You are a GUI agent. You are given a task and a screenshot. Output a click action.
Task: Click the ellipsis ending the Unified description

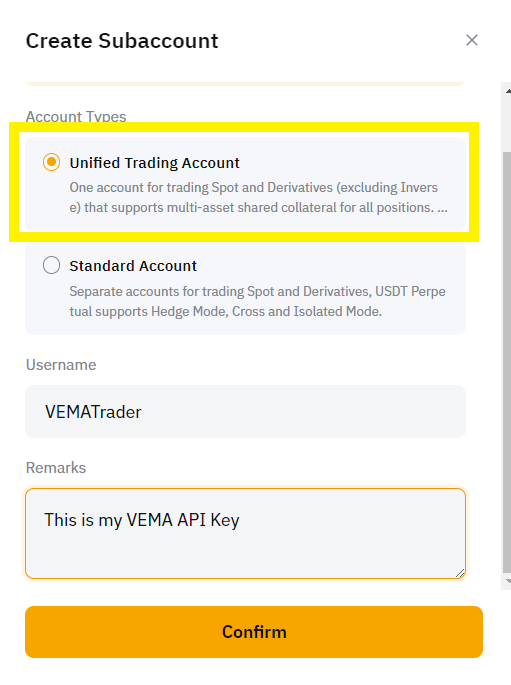tap(442, 208)
